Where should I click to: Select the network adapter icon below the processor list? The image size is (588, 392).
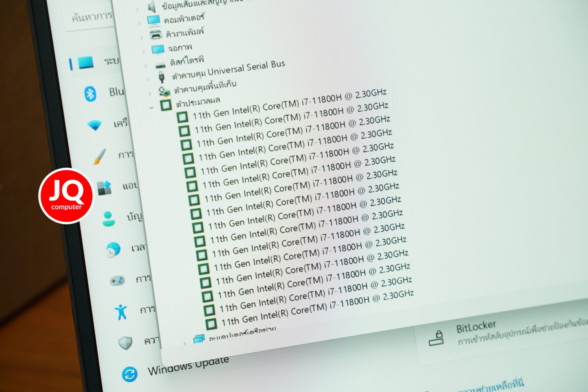tap(199, 338)
